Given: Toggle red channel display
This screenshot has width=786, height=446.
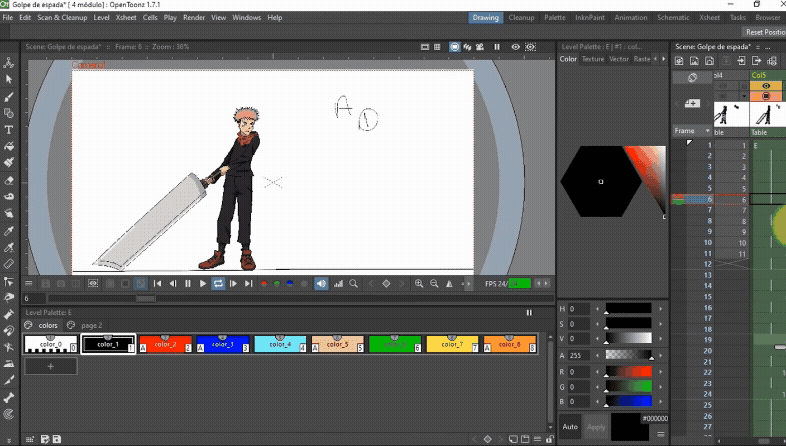Looking at the screenshot, I should point(264,284).
